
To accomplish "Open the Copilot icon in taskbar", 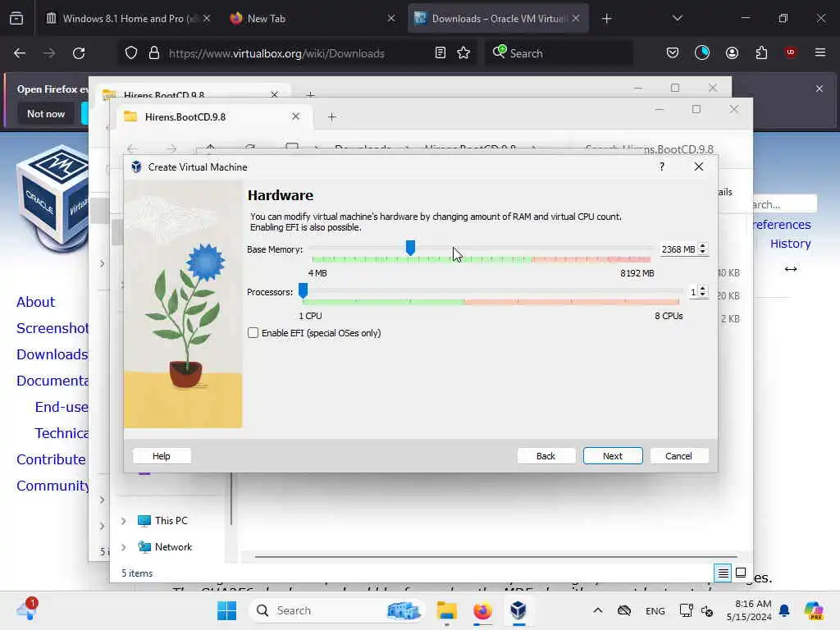I will [814, 610].
